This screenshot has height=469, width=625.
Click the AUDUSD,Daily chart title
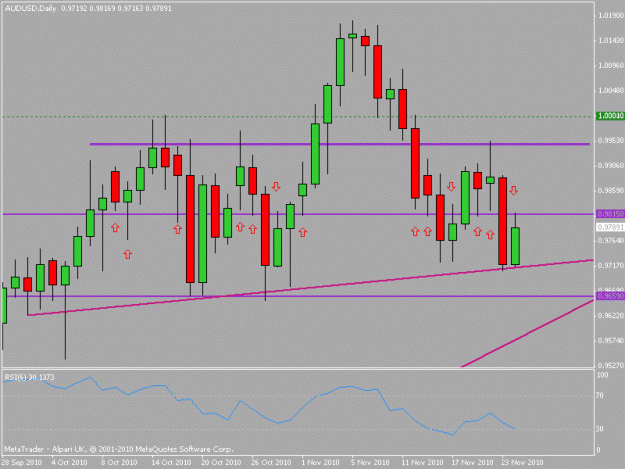[31, 8]
